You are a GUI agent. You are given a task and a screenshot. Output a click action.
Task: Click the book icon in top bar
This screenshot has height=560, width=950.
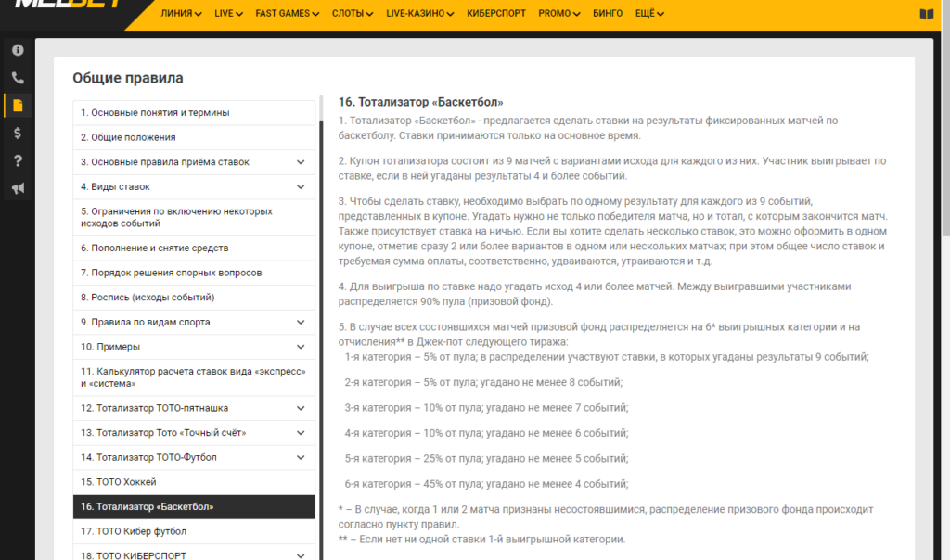click(x=927, y=14)
